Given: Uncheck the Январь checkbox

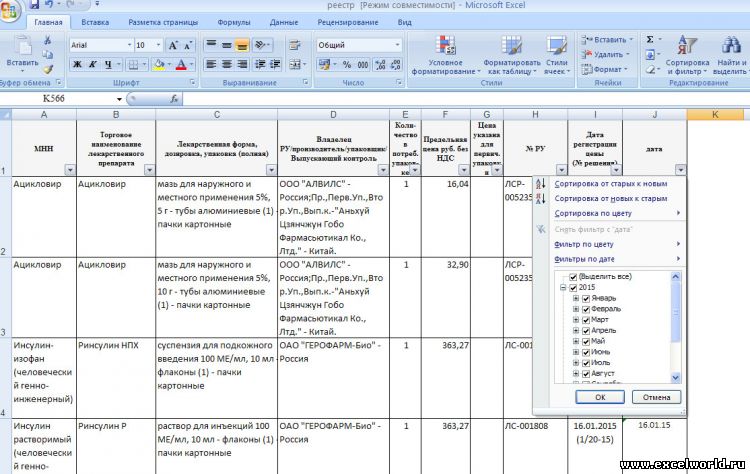Looking at the screenshot, I should click(x=586, y=298).
